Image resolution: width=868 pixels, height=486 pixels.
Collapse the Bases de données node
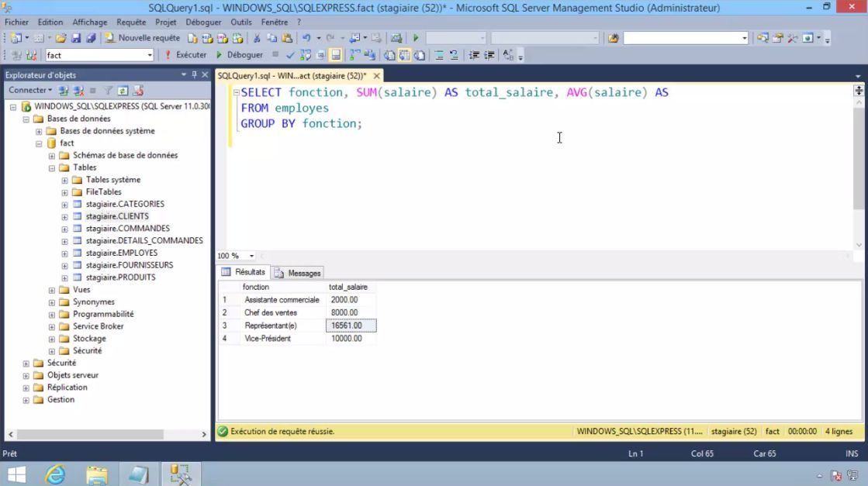(x=26, y=119)
